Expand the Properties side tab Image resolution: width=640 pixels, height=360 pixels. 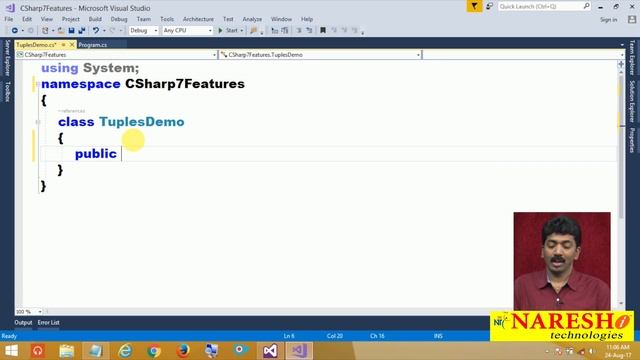pyautogui.click(x=632, y=140)
